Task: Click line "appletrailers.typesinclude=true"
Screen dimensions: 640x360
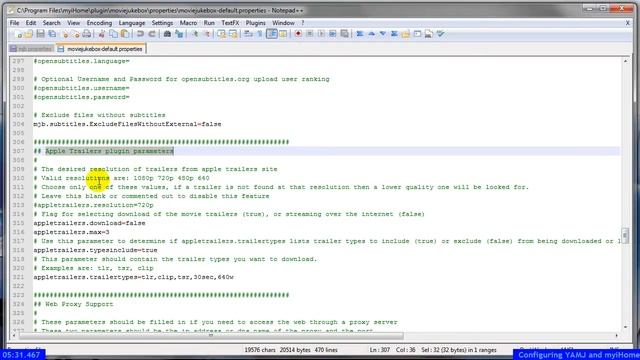Action: (x=95, y=250)
